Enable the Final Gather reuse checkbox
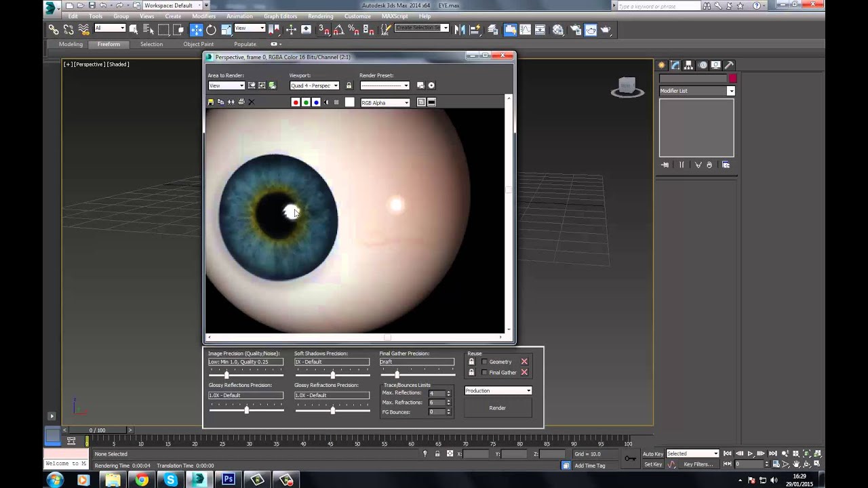The width and height of the screenshot is (868, 488). (484, 373)
